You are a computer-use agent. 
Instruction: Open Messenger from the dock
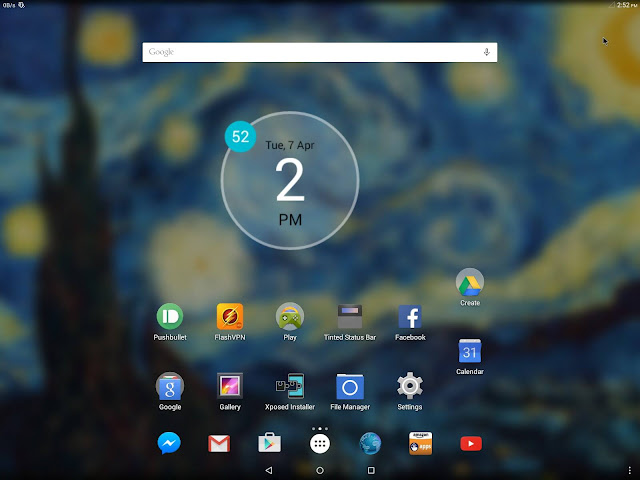pyautogui.click(x=169, y=443)
